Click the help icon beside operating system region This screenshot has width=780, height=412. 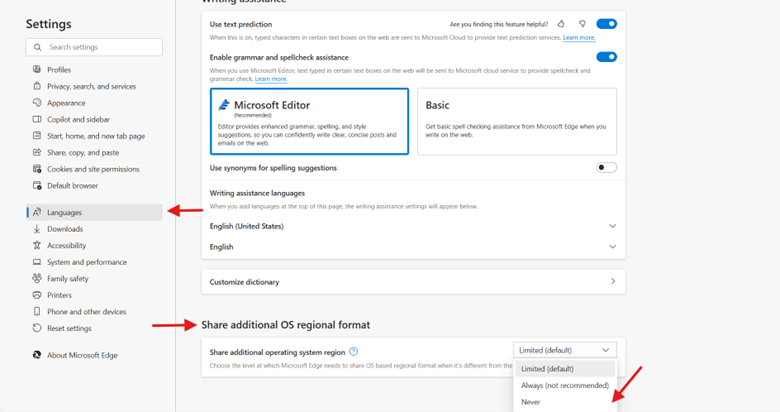point(354,352)
